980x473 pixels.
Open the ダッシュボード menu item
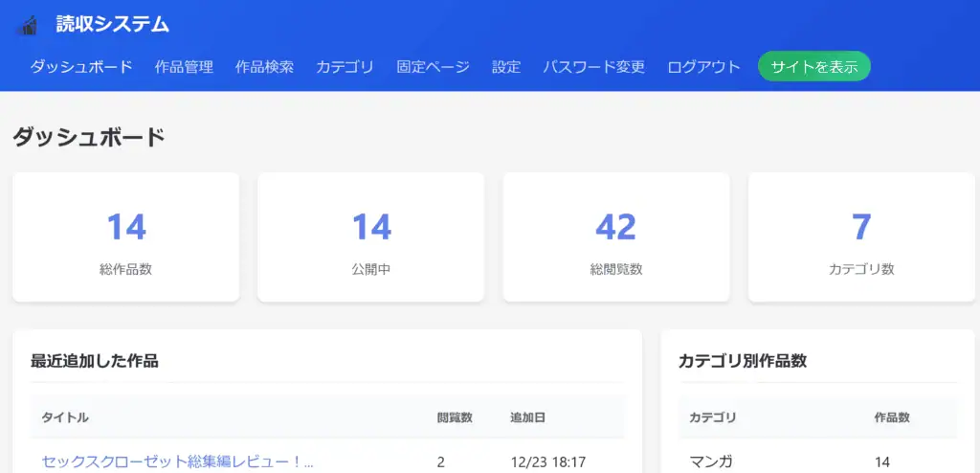[x=81, y=67]
